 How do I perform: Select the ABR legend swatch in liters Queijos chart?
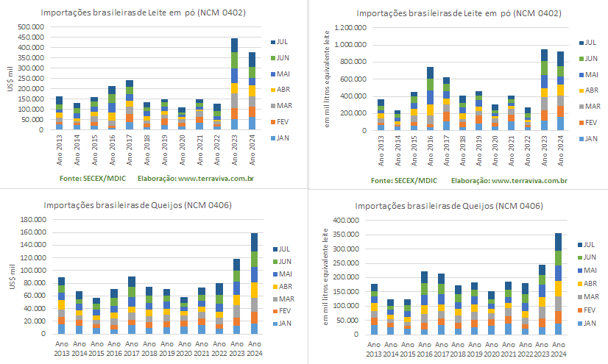580,284
